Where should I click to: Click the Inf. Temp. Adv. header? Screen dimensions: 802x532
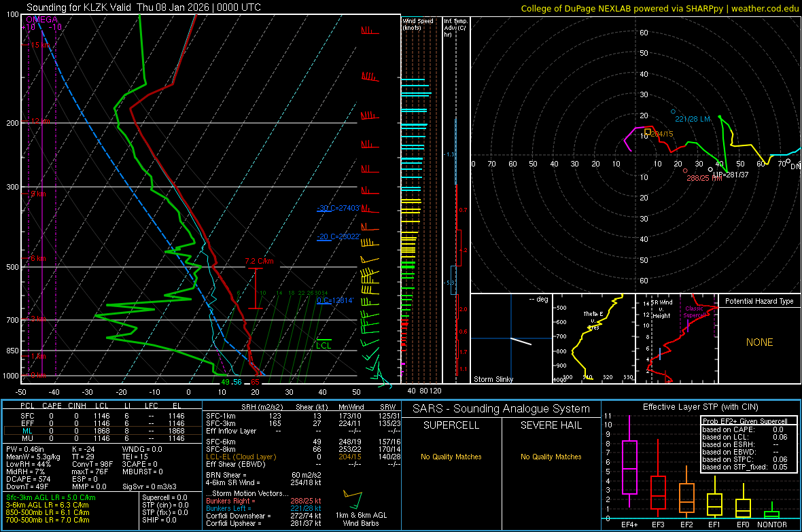[x=455, y=28]
